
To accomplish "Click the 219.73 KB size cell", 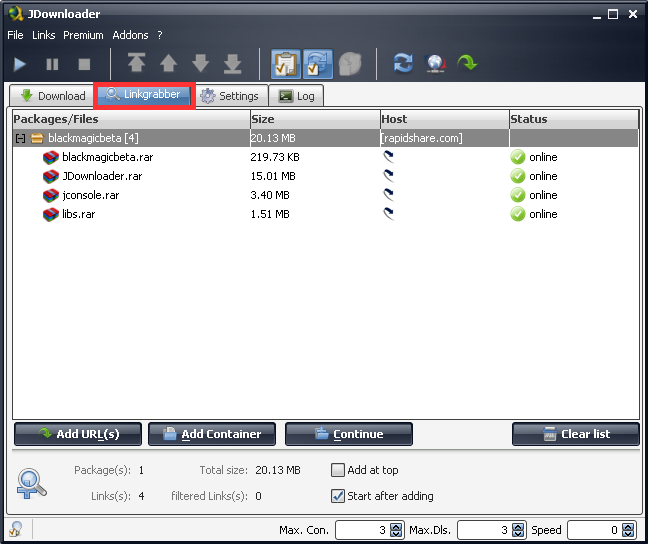I will pyautogui.click(x=275, y=157).
